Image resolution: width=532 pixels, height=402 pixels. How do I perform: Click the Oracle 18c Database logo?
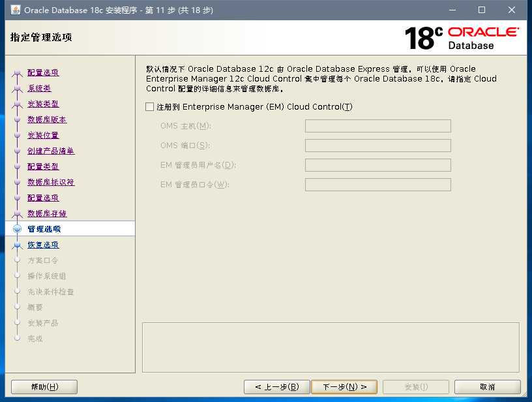coord(462,38)
